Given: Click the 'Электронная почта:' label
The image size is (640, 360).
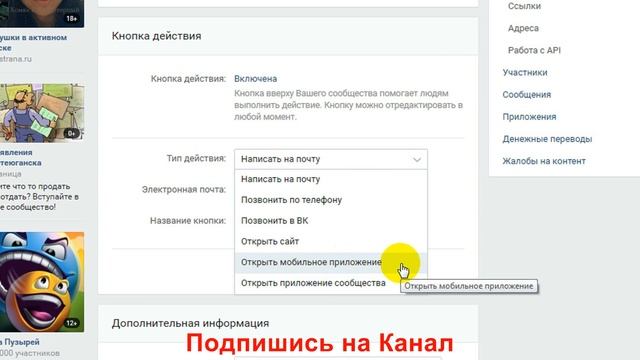Looking at the screenshot, I should tap(184, 189).
